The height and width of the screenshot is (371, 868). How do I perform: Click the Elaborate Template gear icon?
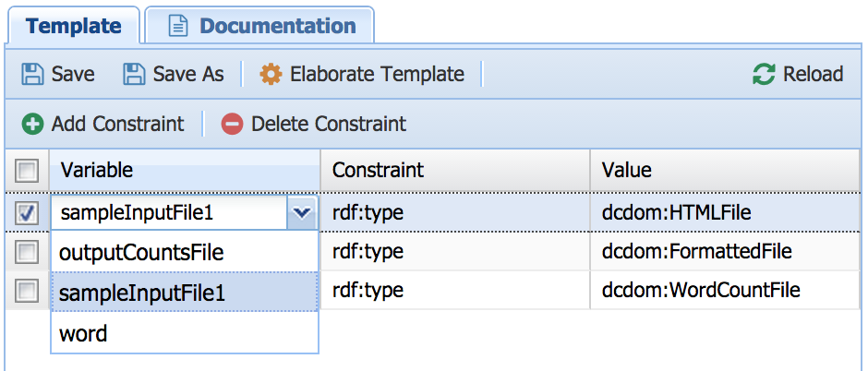[x=271, y=75]
